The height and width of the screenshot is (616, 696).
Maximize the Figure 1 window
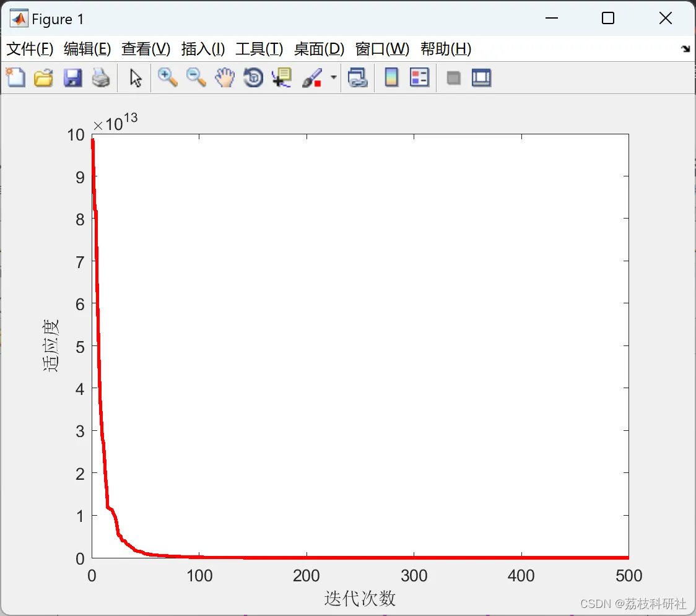point(608,18)
